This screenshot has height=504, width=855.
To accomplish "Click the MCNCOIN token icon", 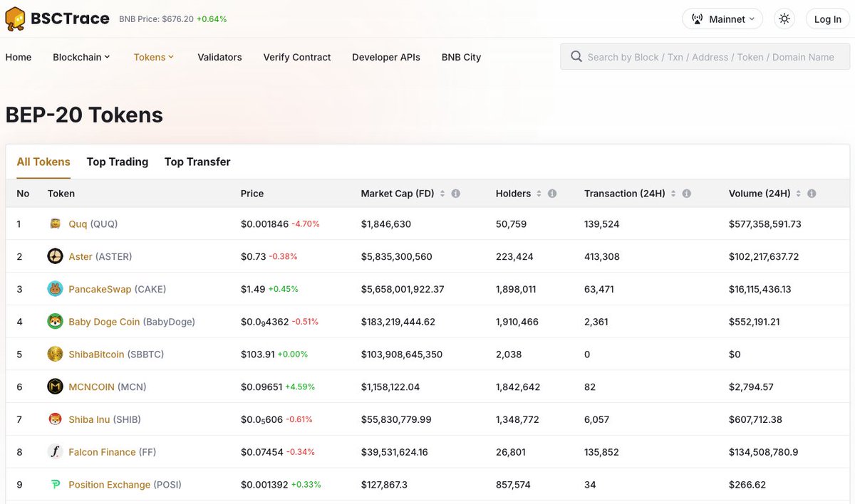I will coord(55,387).
